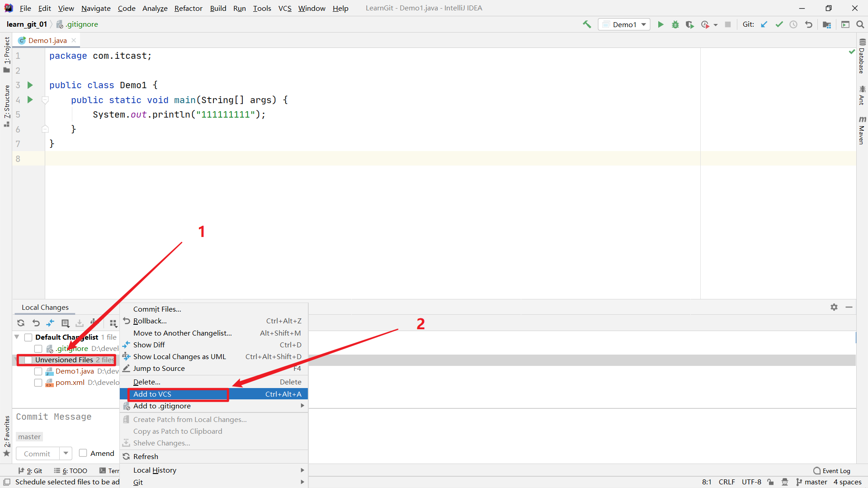Choose Add to VCS from context menu
The image size is (868, 488).
point(214,394)
